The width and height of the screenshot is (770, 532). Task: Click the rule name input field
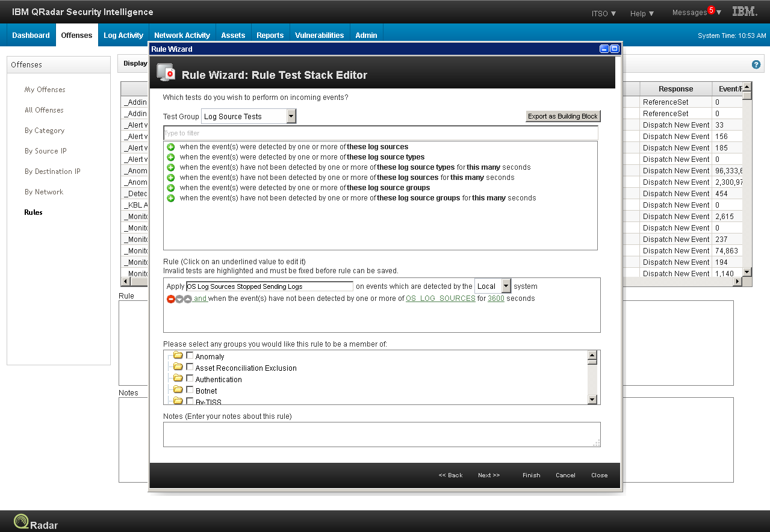(x=270, y=286)
